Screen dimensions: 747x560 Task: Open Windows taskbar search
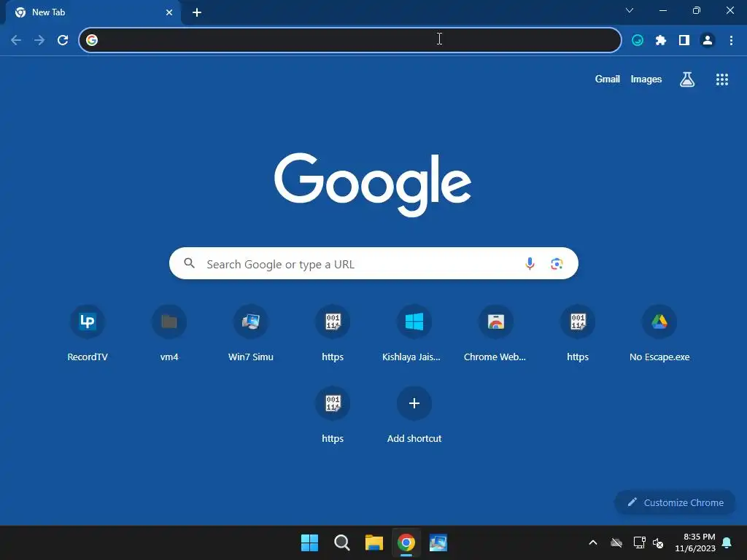pos(341,542)
